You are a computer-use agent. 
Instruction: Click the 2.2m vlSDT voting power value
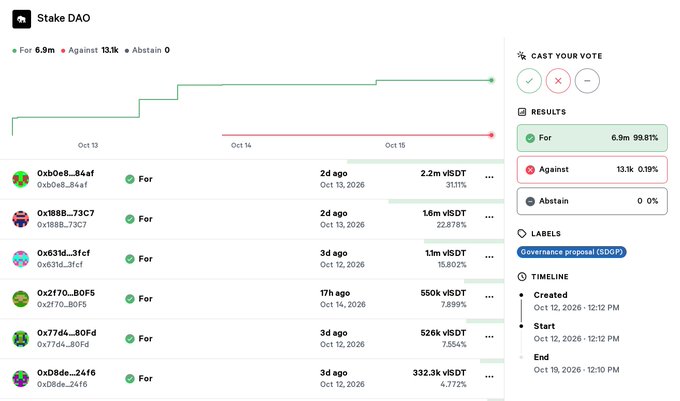tap(443, 173)
